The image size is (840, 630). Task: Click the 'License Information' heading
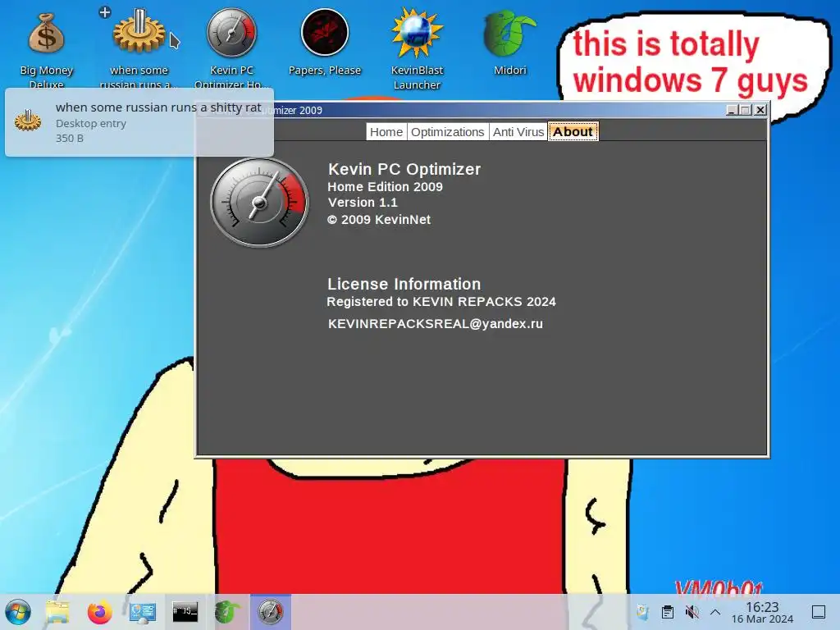pos(404,284)
